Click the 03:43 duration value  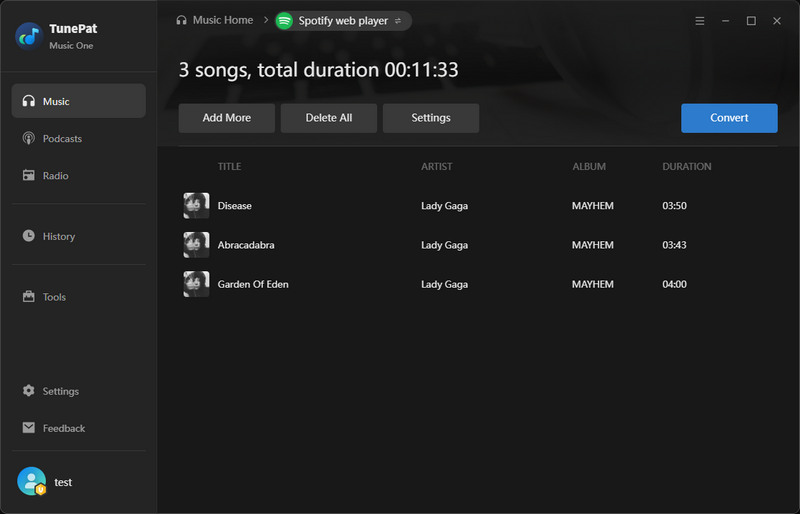[x=674, y=245]
